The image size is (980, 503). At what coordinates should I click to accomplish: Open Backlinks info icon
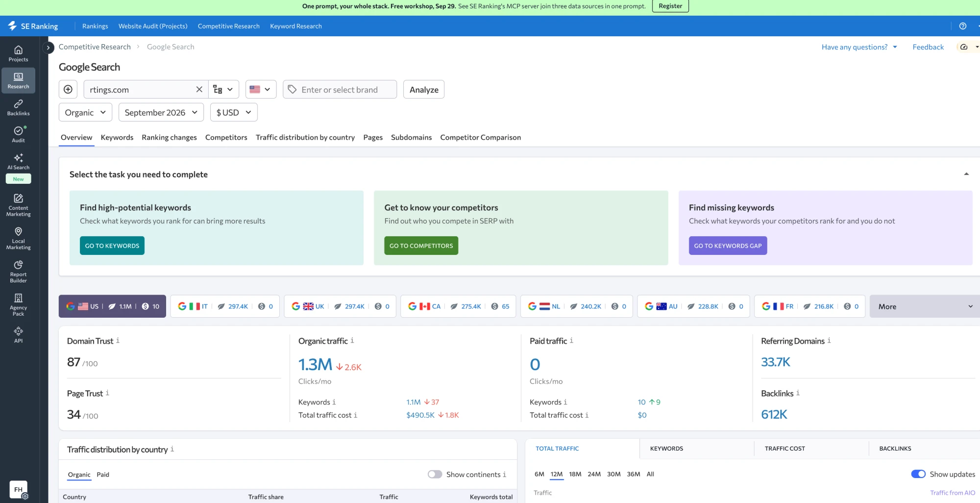[798, 393]
